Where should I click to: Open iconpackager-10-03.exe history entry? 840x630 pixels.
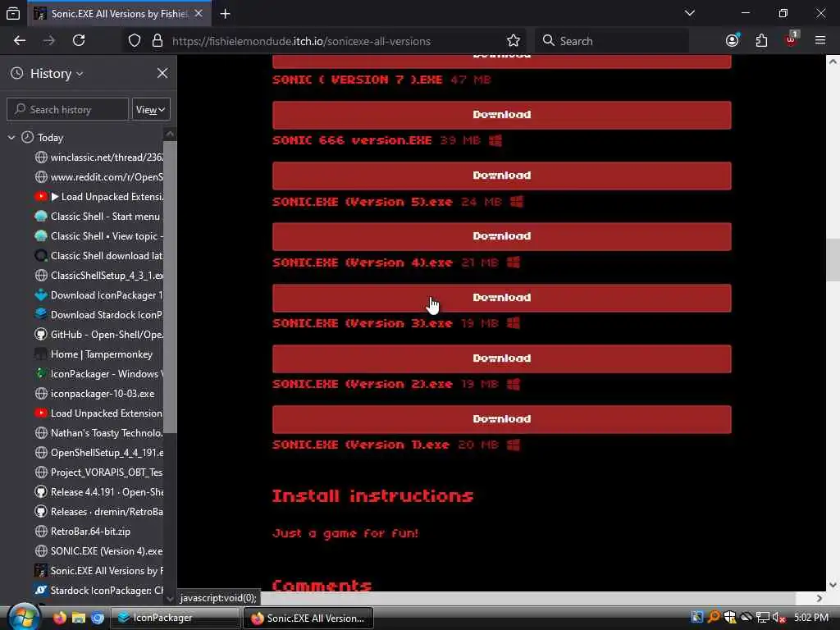(x=99, y=393)
